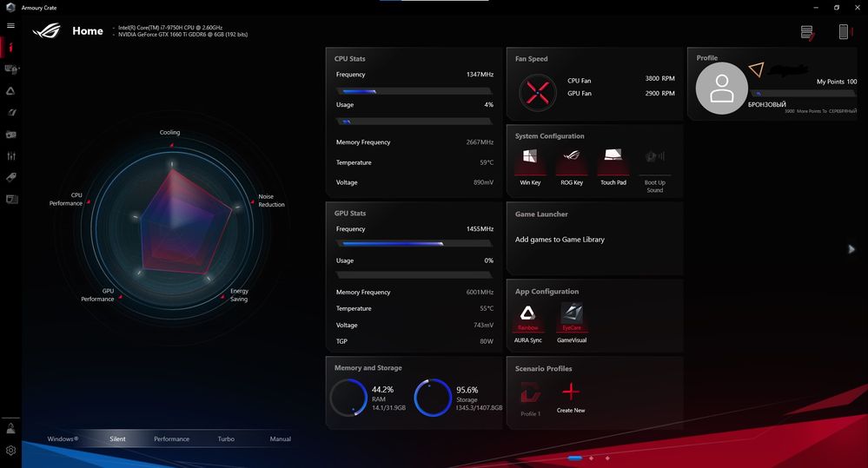Click the Storage usage ring gauge
This screenshot has width=868, height=468.
tap(433, 397)
